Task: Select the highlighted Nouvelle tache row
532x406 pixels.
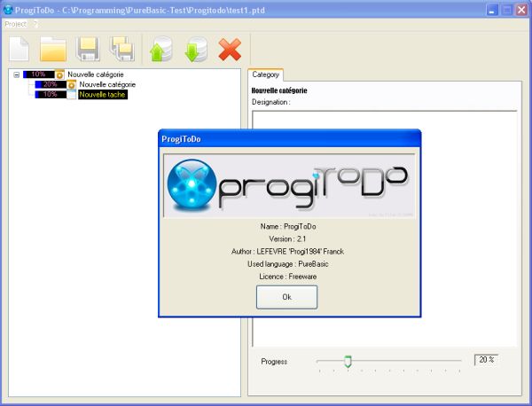Action: click(103, 95)
